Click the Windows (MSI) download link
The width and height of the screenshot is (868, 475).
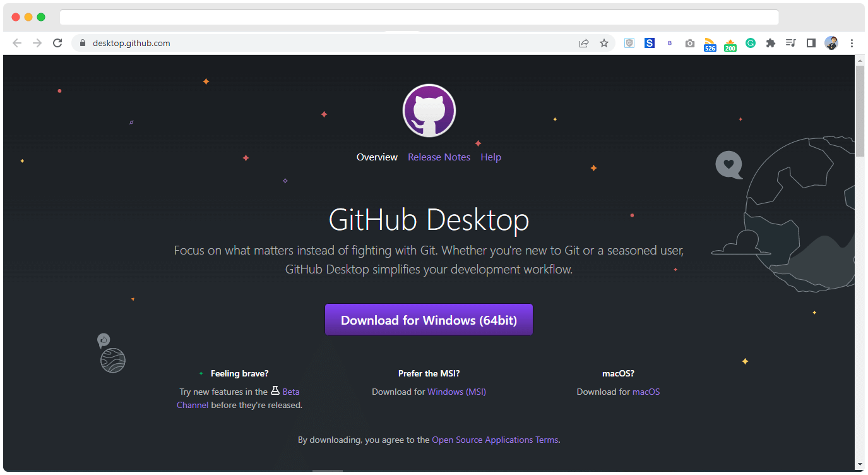457,392
